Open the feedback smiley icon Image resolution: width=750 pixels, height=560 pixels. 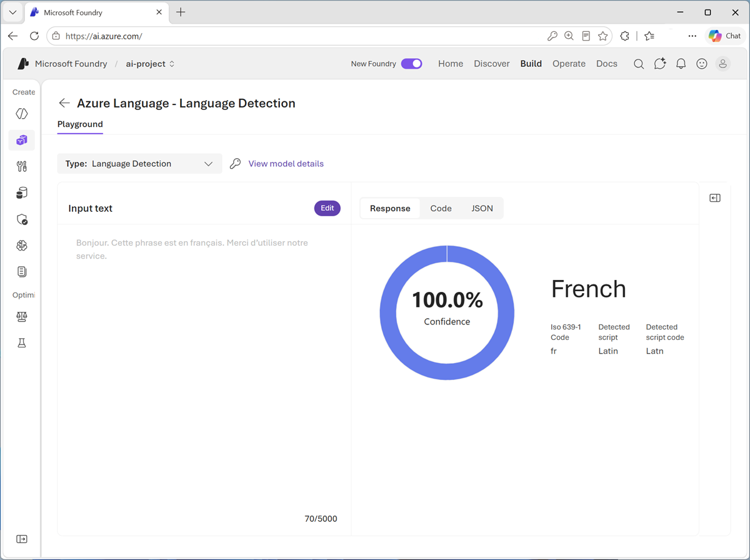click(x=702, y=64)
